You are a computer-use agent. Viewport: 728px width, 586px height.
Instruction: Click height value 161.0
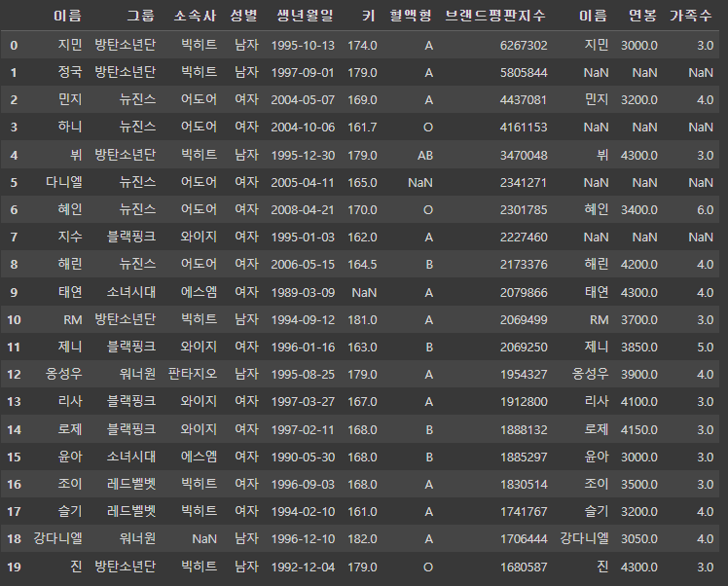[x=362, y=512]
